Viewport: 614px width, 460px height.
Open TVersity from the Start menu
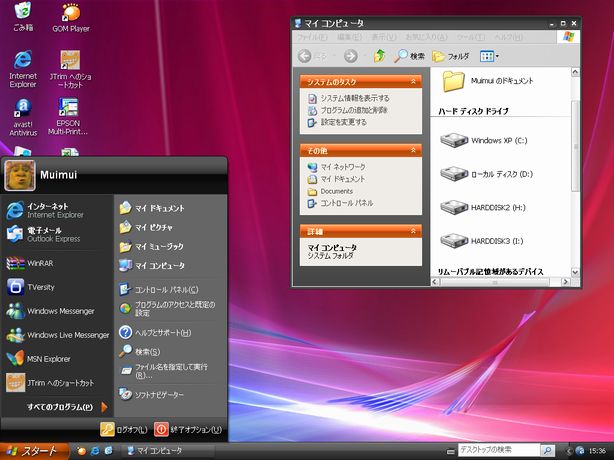40,286
